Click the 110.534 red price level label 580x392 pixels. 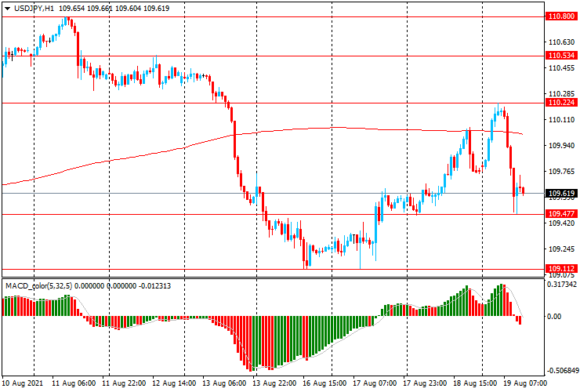click(x=561, y=56)
